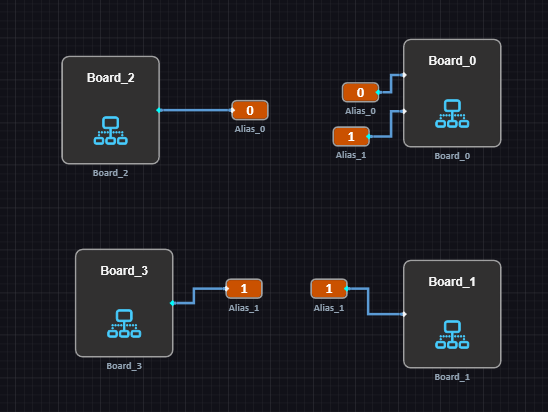The image size is (548, 412).
Task: Click the output port on Board_2's right edge
Action: tap(159, 110)
